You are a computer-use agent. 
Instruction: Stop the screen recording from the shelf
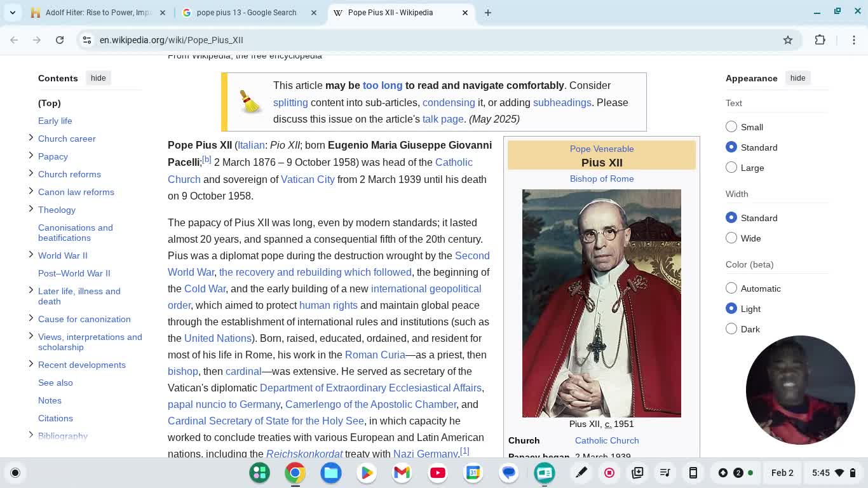pyautogui.click(x=609, y=473)
